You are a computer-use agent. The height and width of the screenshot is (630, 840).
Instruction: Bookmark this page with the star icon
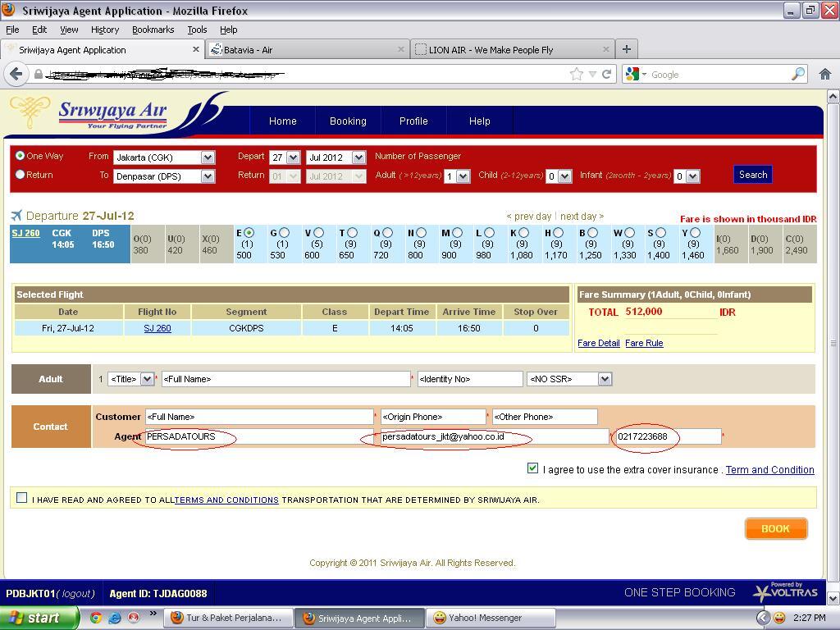[577, 74]
